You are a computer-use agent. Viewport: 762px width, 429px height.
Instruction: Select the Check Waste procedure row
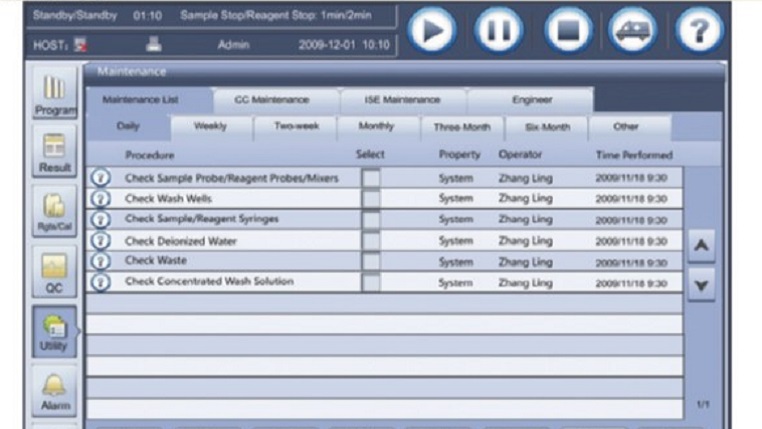pyautogui.click(x=238, y=261)
